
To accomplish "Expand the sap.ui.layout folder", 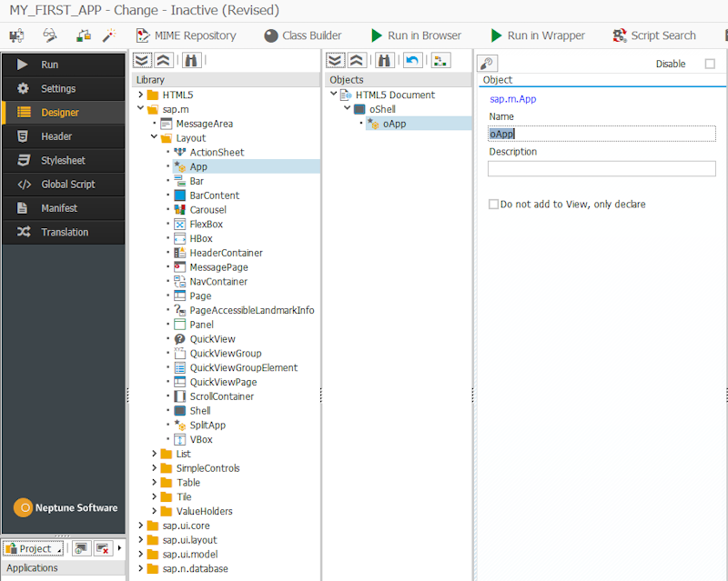I will (x=140, y=540).
